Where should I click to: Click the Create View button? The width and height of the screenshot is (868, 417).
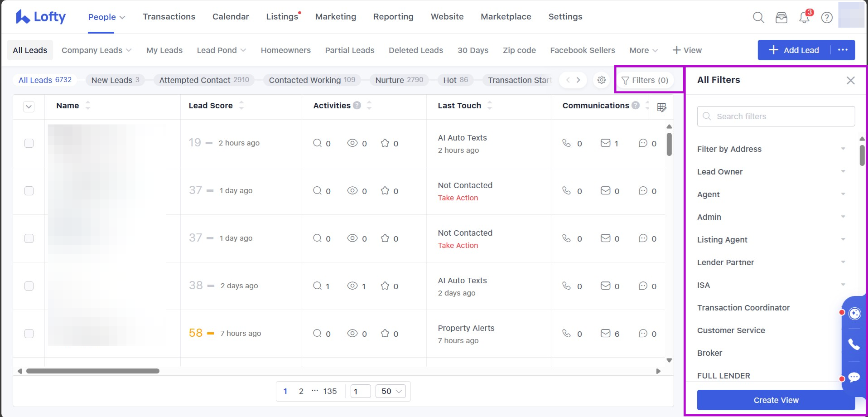[776, 400]
